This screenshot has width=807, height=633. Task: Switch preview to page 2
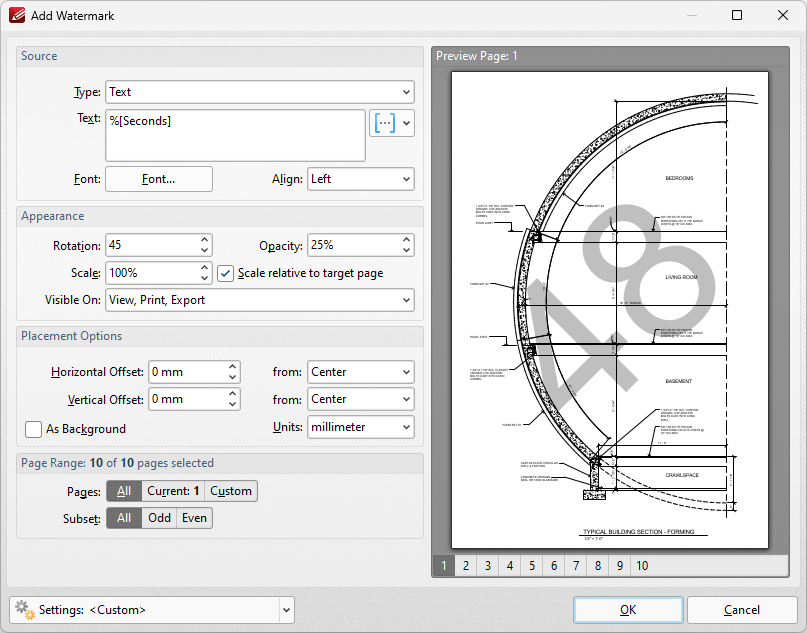pyautogui.click(x=466, y=566)
